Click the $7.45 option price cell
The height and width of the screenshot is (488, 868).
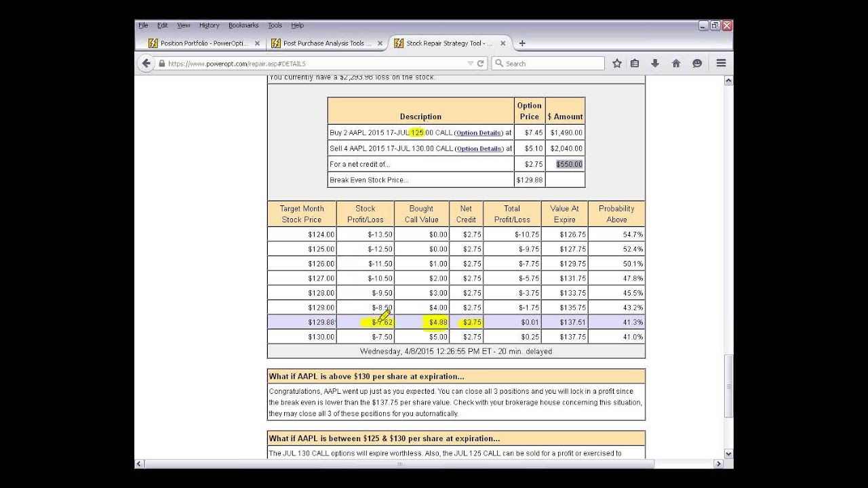point(530,133)
